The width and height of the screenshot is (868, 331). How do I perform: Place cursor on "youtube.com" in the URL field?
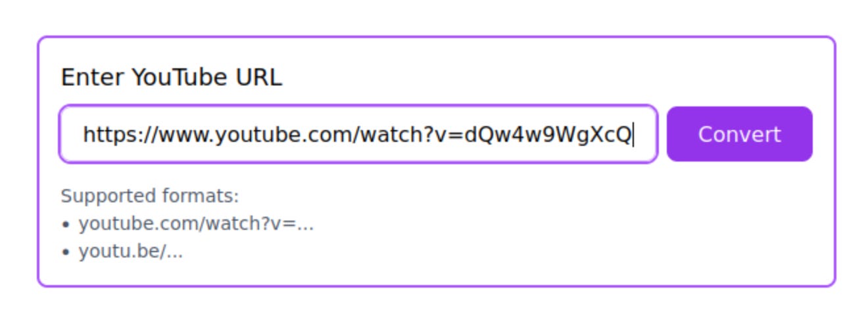[285, 135]
